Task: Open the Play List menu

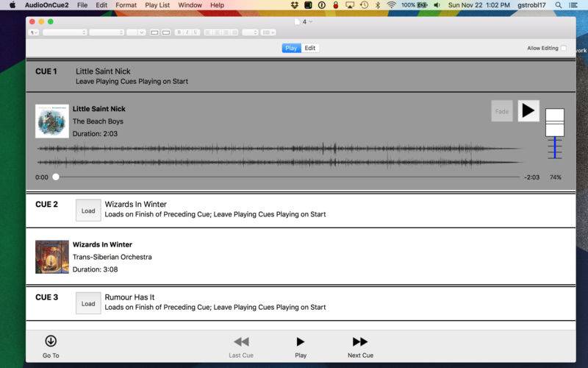Action: 157,5
